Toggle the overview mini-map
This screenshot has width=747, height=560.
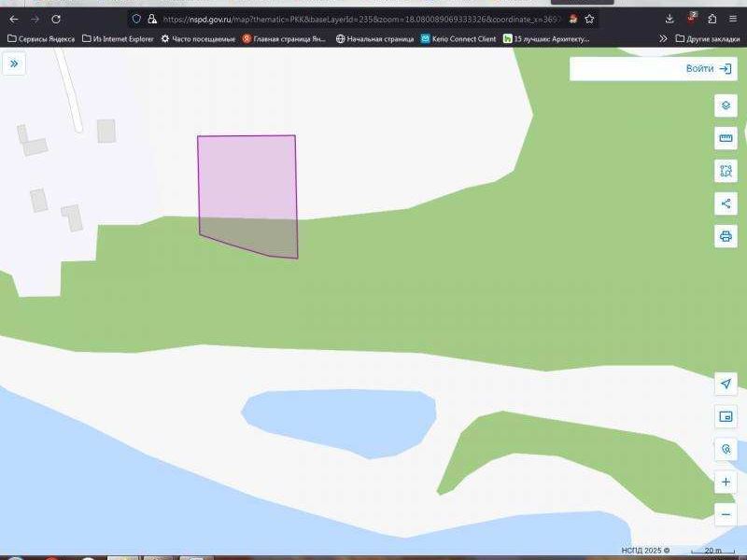726,416
